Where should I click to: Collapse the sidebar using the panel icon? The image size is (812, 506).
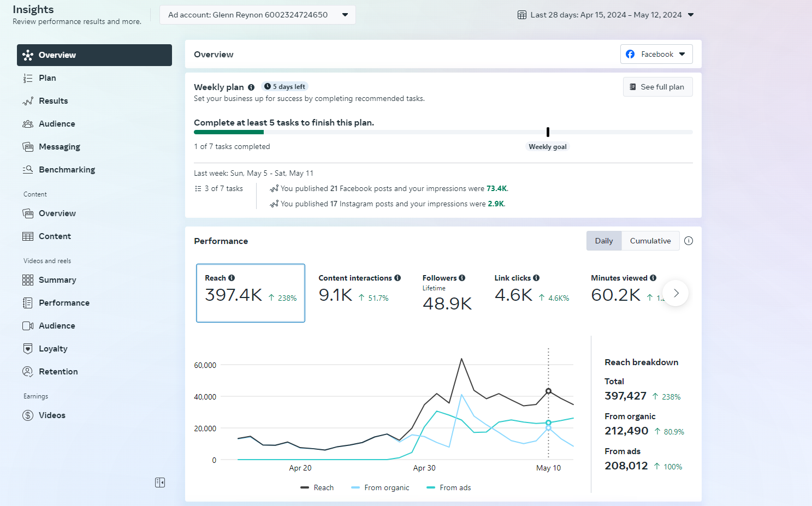pos(160,483)
